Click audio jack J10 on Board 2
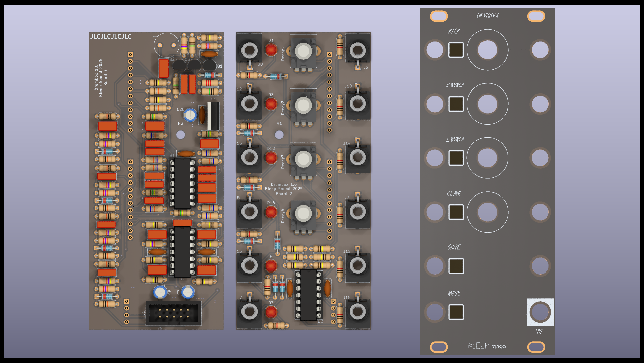 358,104
